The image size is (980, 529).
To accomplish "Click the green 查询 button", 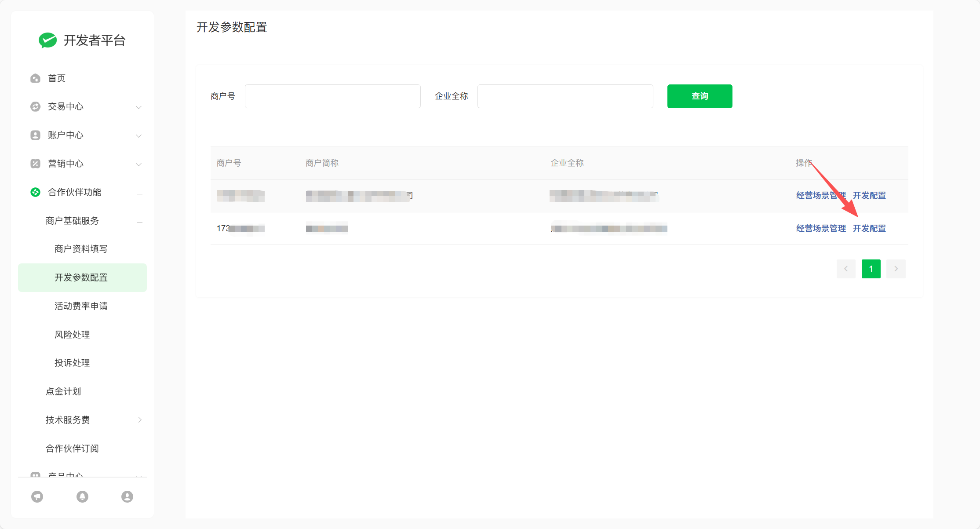I will coord(699,96).
